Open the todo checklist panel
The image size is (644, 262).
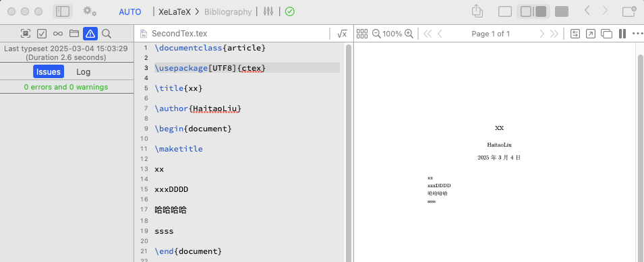click(42, 34)
